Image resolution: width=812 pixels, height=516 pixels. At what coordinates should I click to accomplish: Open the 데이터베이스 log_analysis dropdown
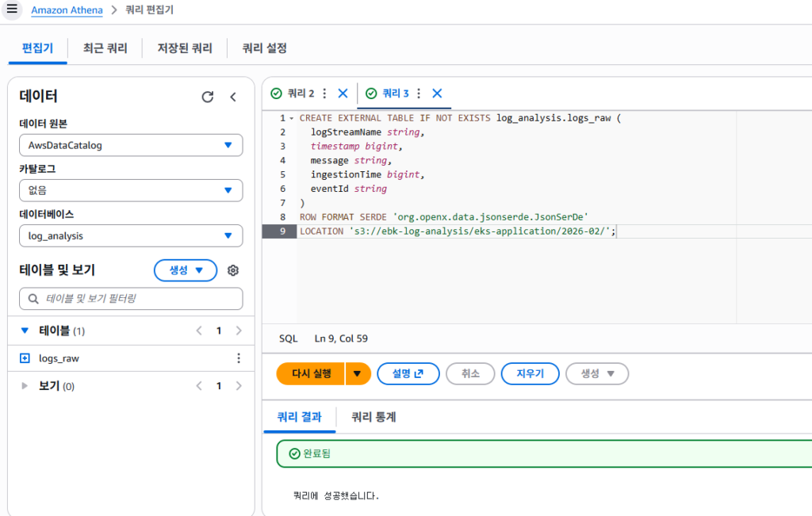tap(131, 236)
